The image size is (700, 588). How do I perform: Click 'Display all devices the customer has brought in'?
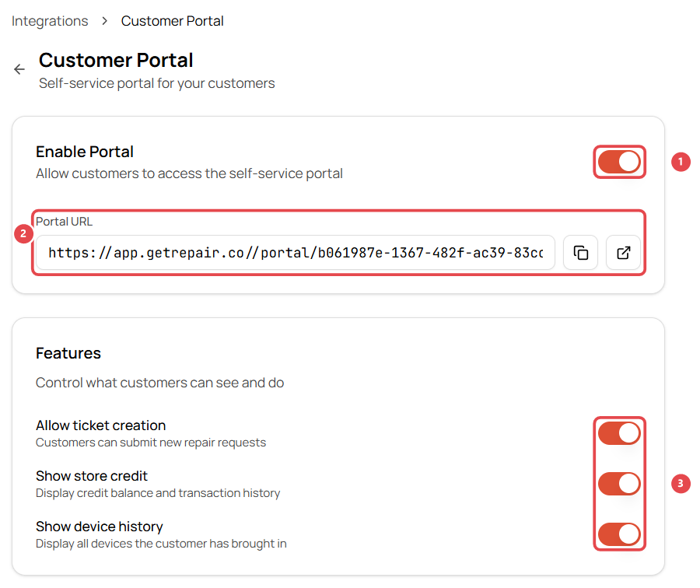pos(161,544)
